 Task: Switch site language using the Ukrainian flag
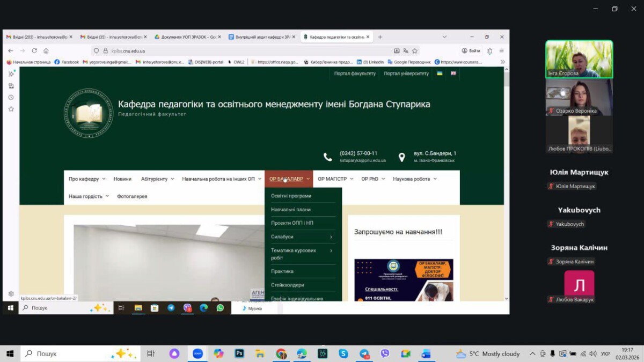click(x=440, y=73)
